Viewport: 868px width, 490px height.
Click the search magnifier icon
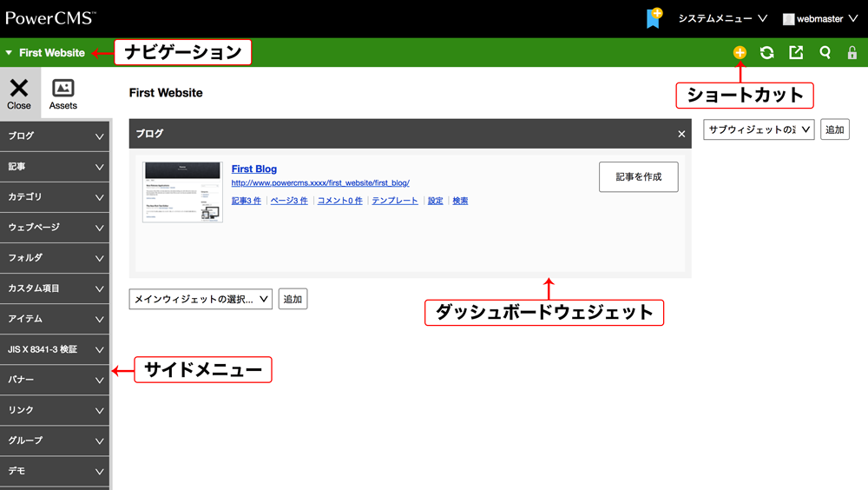(x=825, y=53)
